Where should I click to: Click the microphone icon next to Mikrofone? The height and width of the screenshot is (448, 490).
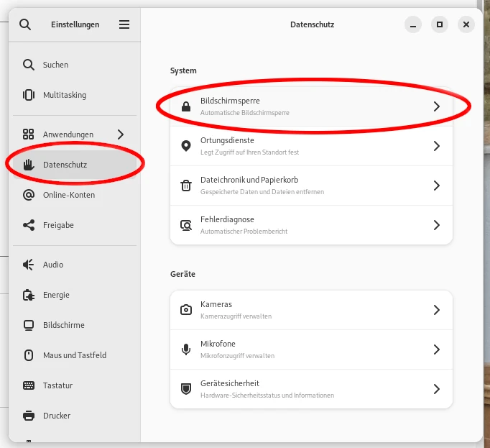(186, 349)
